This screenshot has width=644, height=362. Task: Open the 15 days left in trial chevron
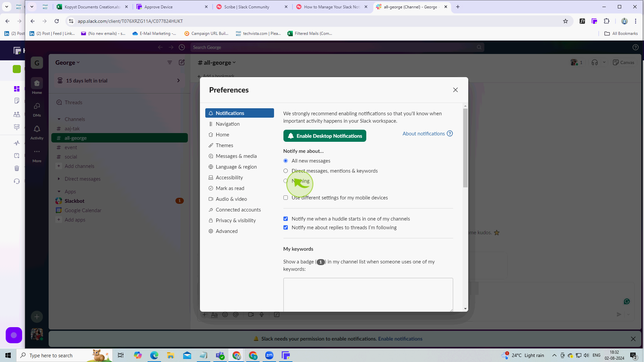(x=178, y=81)
